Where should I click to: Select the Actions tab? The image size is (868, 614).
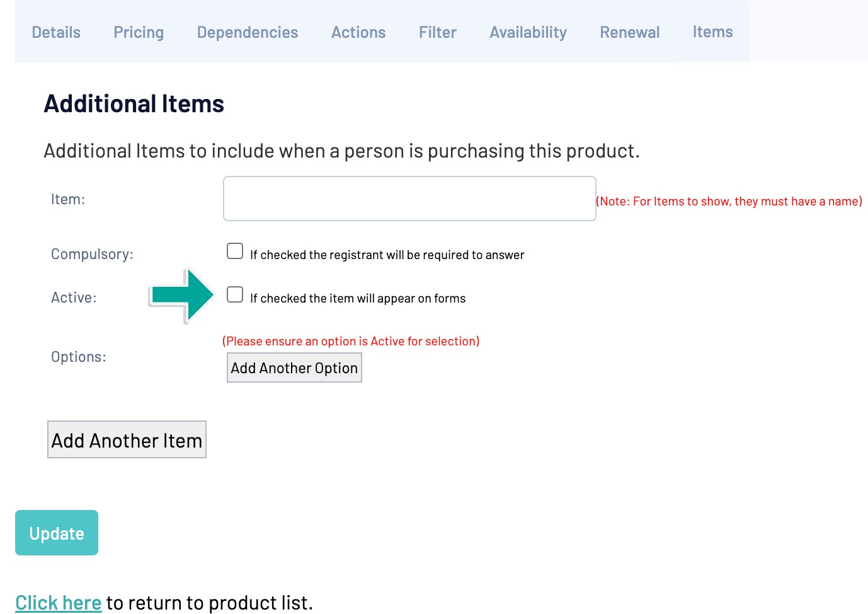point(358,32)
